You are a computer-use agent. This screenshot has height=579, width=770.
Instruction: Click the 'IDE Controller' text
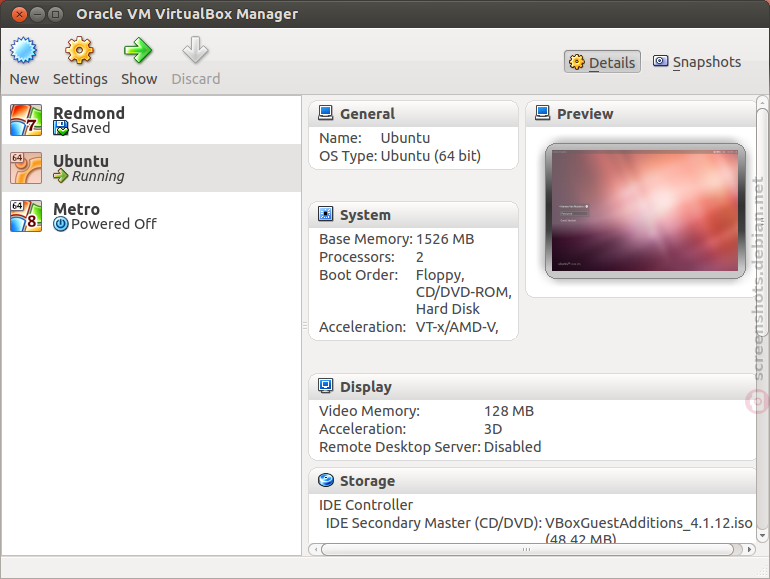tap(366, 505)
